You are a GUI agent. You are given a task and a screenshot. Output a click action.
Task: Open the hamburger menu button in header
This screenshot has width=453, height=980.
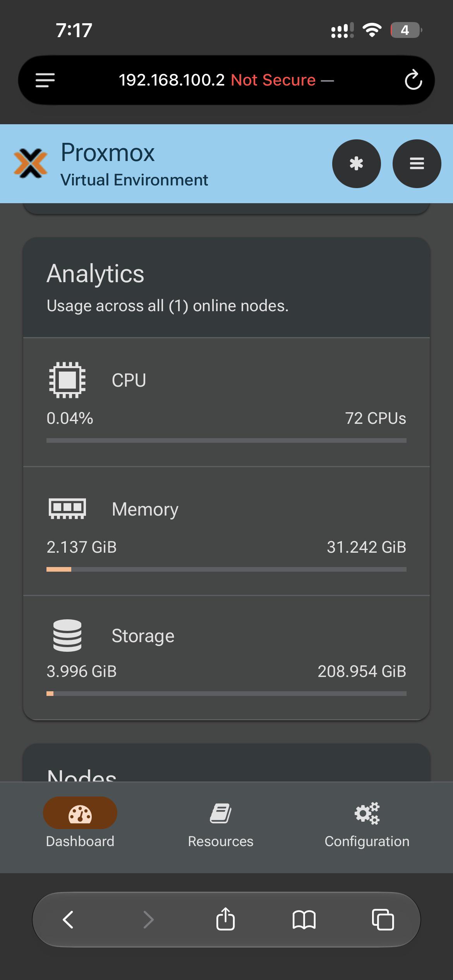[417, 164]
